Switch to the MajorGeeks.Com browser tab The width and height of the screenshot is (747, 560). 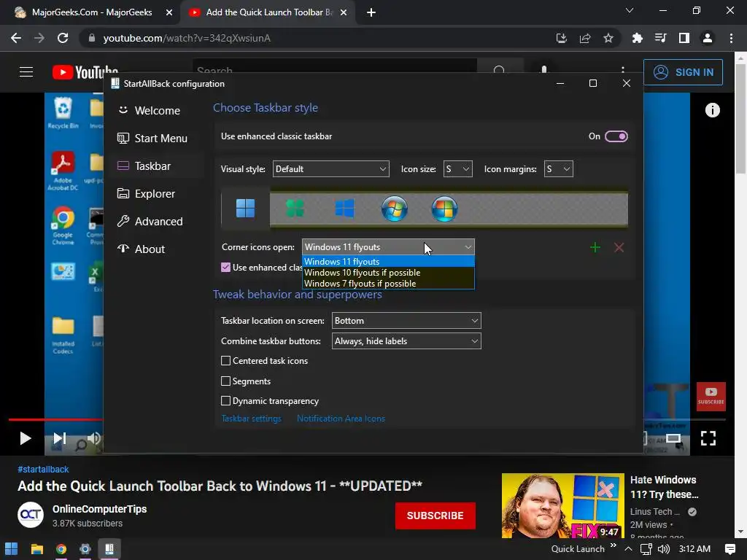click(x=90, y=12)
